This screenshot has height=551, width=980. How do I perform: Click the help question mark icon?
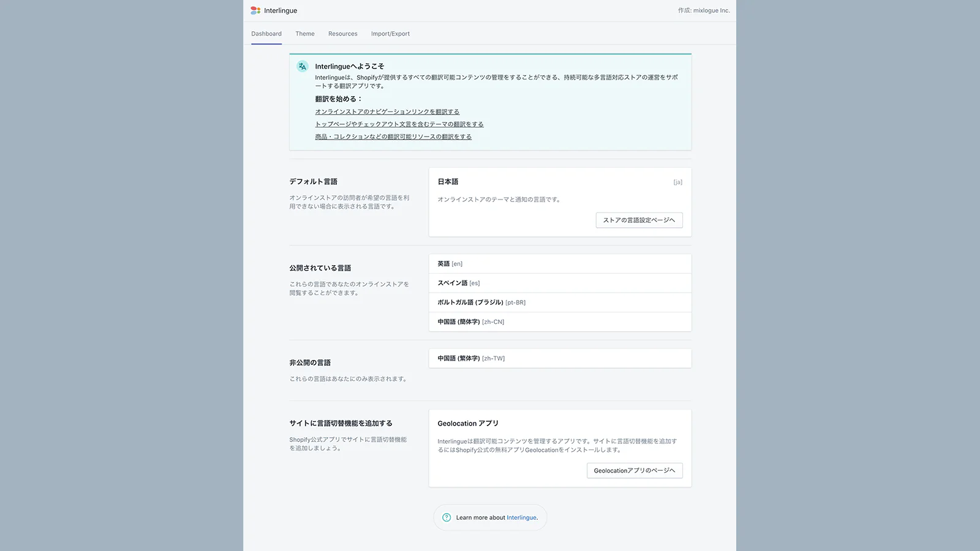click(x=447, y=517)
